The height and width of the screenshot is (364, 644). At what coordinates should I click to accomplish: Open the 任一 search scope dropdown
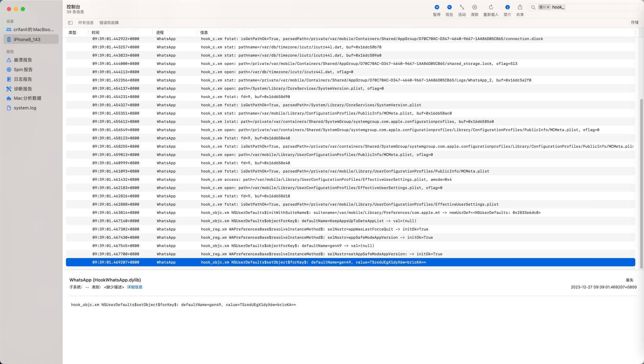544,7
